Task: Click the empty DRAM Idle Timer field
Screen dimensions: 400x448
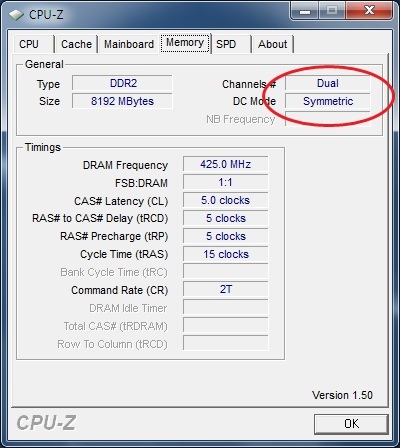Action: [x=226, y=307]
